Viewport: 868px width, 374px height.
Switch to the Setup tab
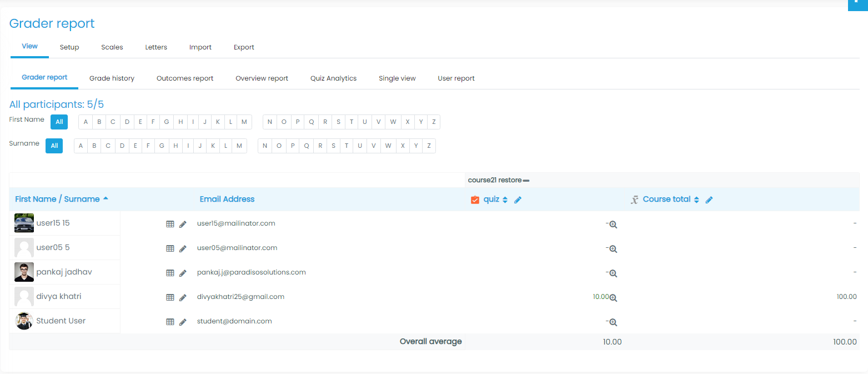[69, 47]
